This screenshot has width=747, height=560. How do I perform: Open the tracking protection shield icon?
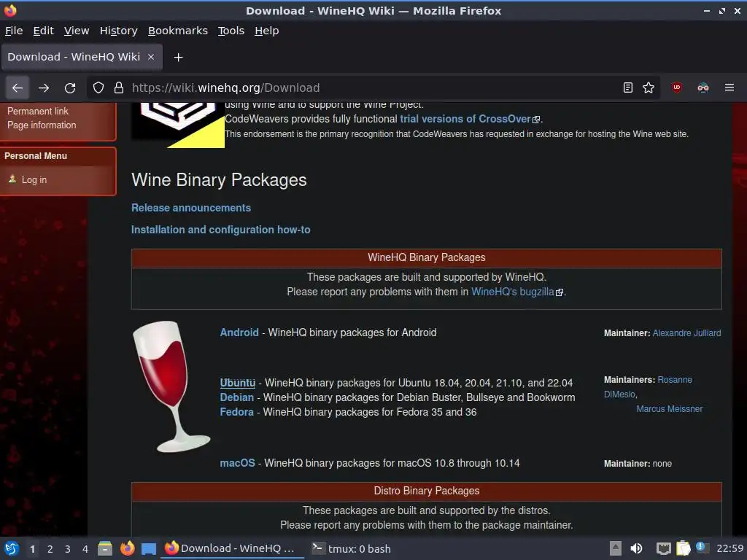point(98,87)
